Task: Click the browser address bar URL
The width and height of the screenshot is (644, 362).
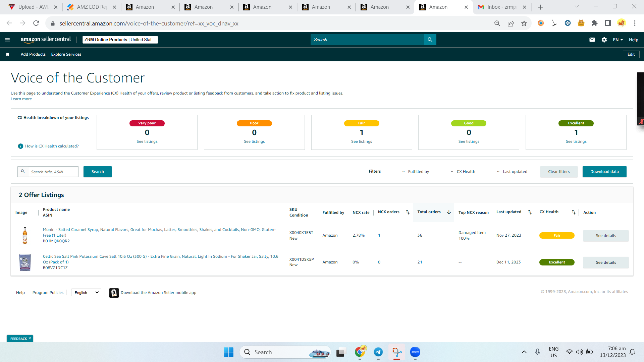Action: click(x=149, y=23)
